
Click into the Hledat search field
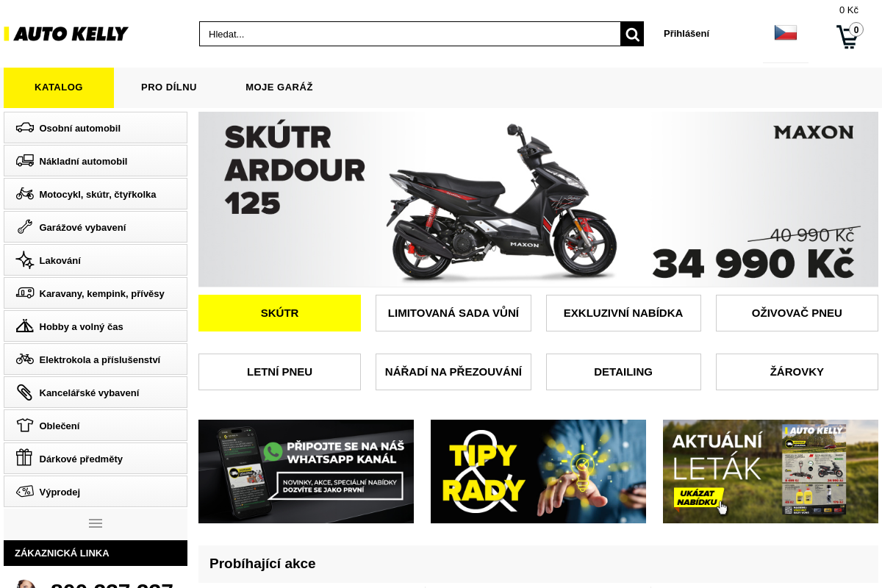click(x=410, y=34)
